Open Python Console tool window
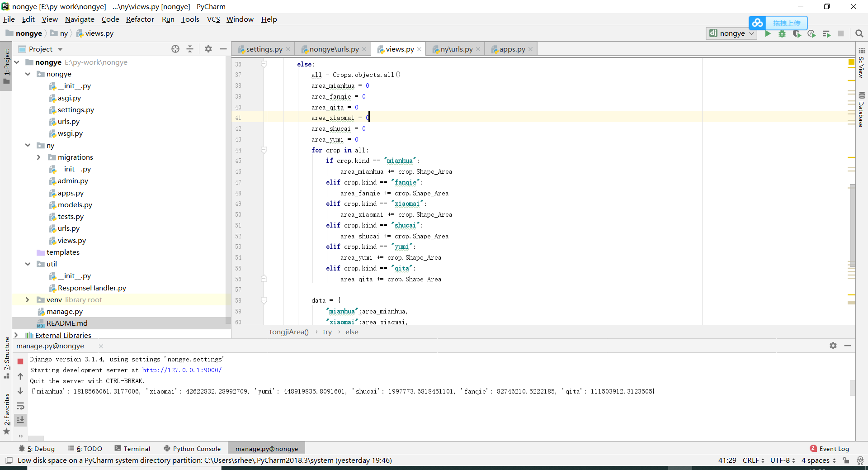This screenshot has height=470, width=868. click(x=193, y=449)
